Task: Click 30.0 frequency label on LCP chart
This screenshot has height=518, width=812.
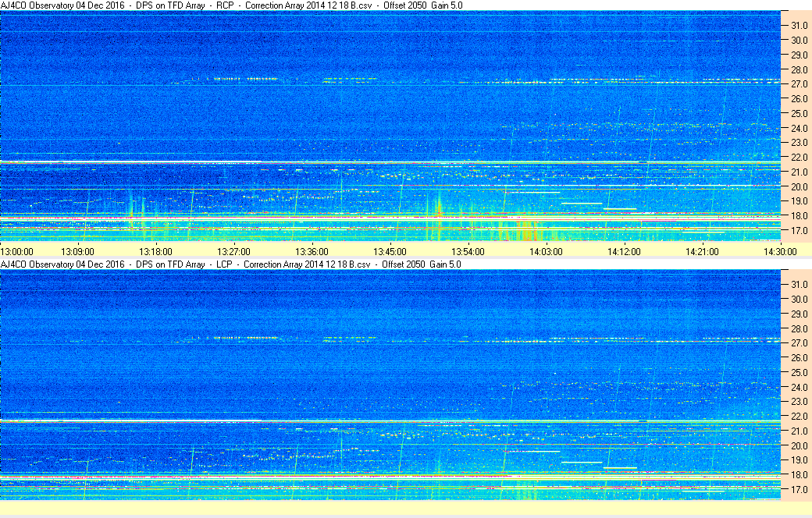Action: click(x=799, y=299)
